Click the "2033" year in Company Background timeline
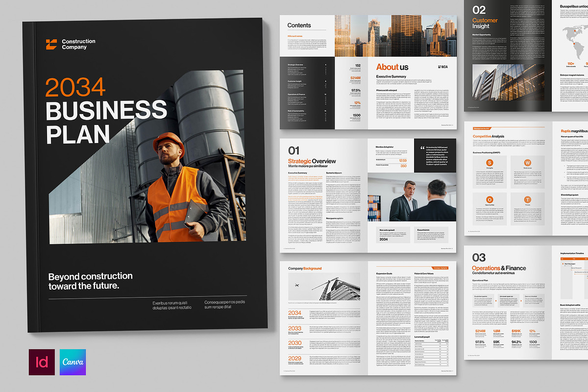 pyautogui.click(x=294, y=328)
